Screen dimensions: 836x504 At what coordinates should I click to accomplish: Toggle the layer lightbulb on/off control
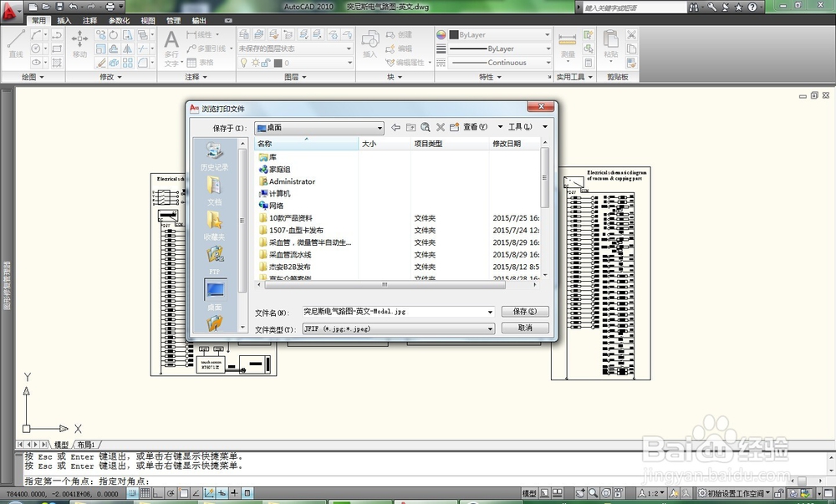(244, 63)
